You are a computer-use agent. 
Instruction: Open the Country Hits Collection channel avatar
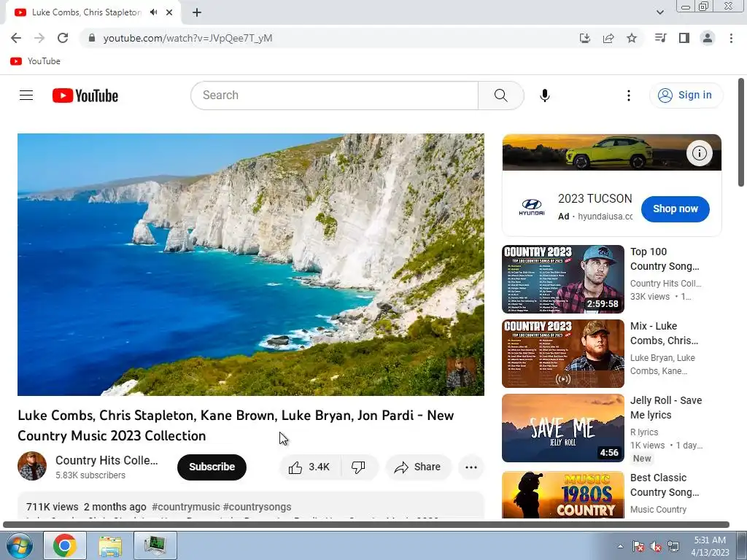pos(32,466)
